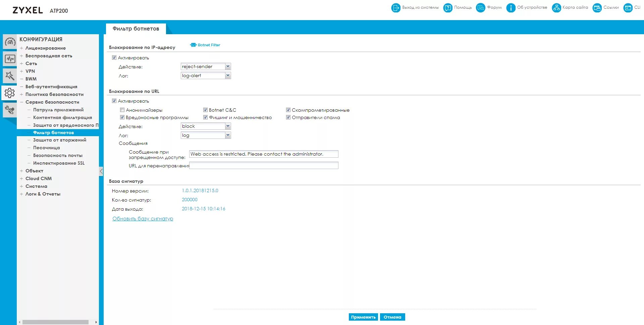Open Защита от вторжений menu item
The image size is (644, 325).
pyautogui.click(x=60, y=140)
